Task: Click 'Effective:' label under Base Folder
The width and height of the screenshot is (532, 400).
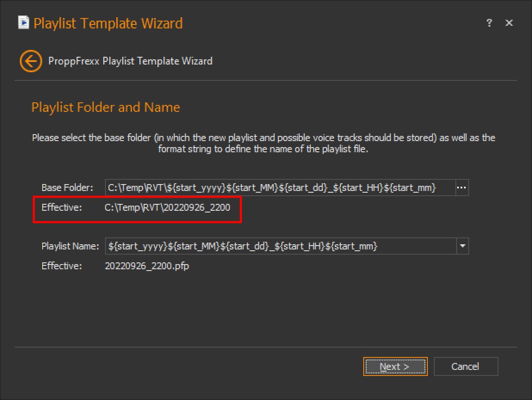Action: 62,208
